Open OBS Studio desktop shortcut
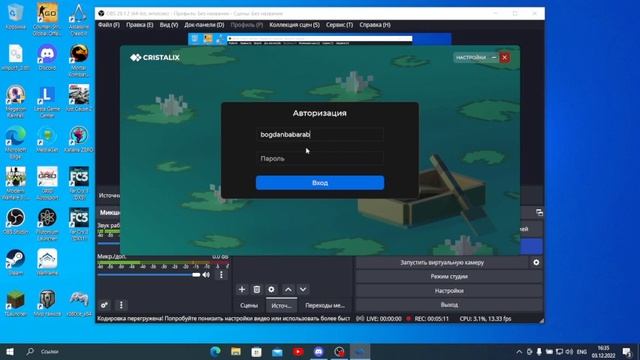 coord(16,221)
